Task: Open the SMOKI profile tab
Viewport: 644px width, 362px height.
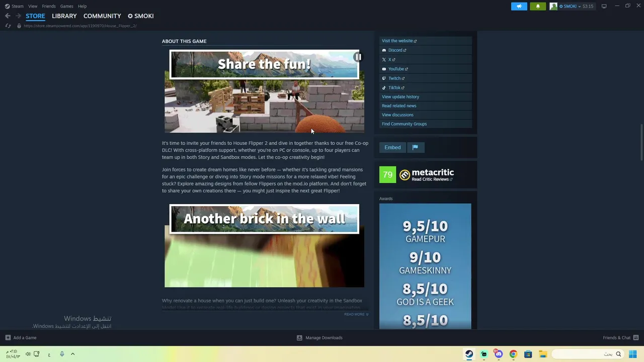Action: [140, 16]
